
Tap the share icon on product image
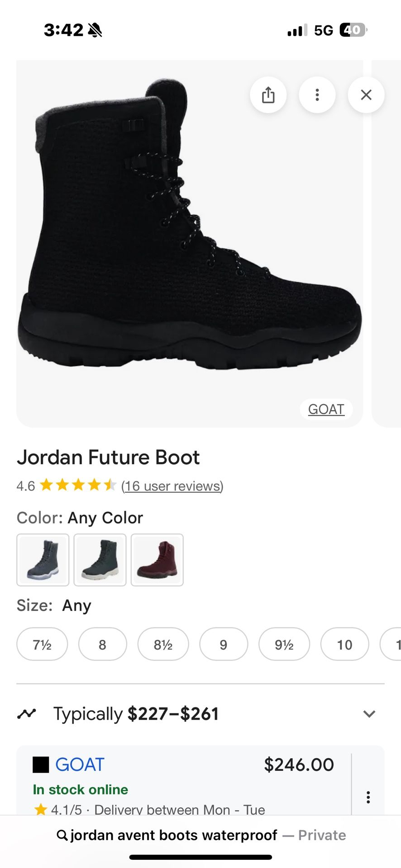click(268, 95)
